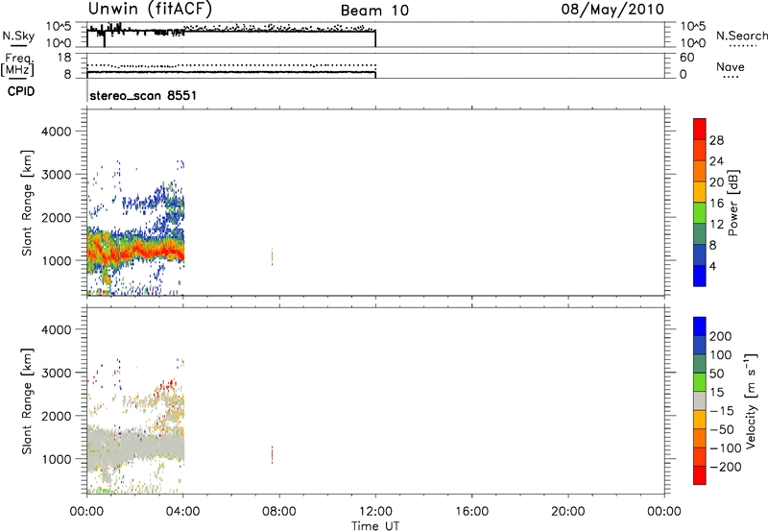The image size is (768, 532).
Task: Click the '3000' tick in the Power panel
Action: [x=56, y=175]
